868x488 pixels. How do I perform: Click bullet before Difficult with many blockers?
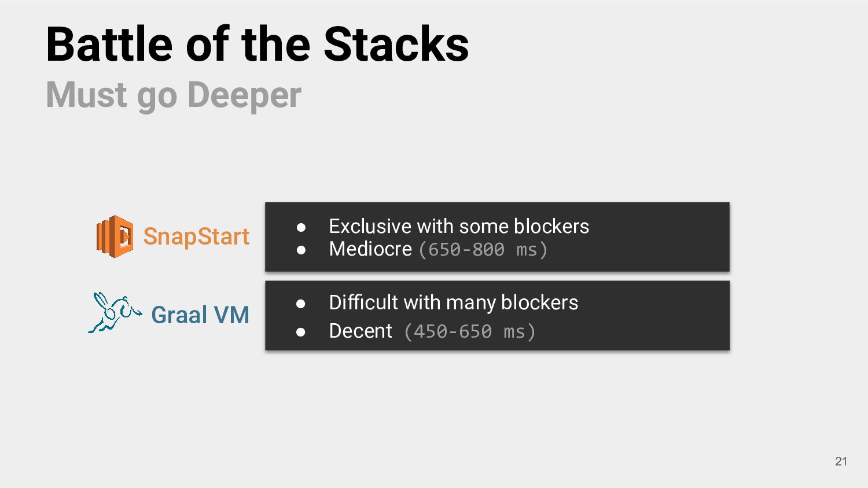[300, 304]
